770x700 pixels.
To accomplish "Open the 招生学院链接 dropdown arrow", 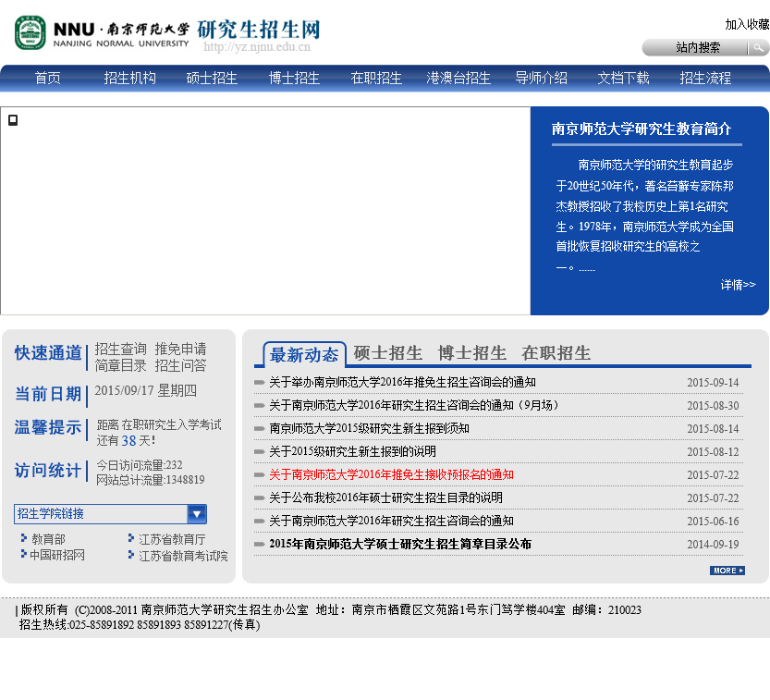I will [197, 514].
